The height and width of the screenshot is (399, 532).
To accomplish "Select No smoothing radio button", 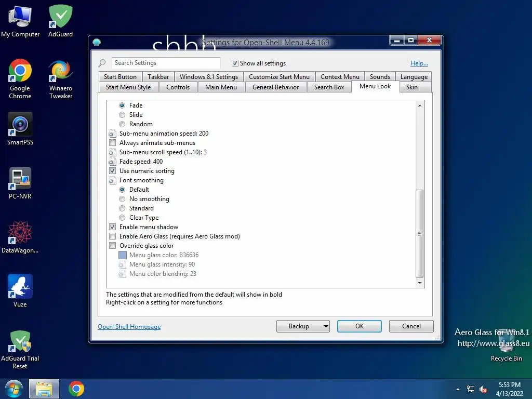I will pyautogui.click(x=122, y=199).
